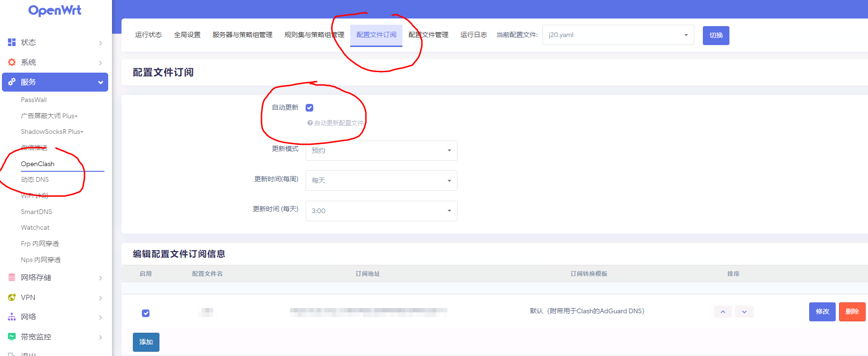Click the 添加 button
The image size is (868, 356).
(146, 342)
